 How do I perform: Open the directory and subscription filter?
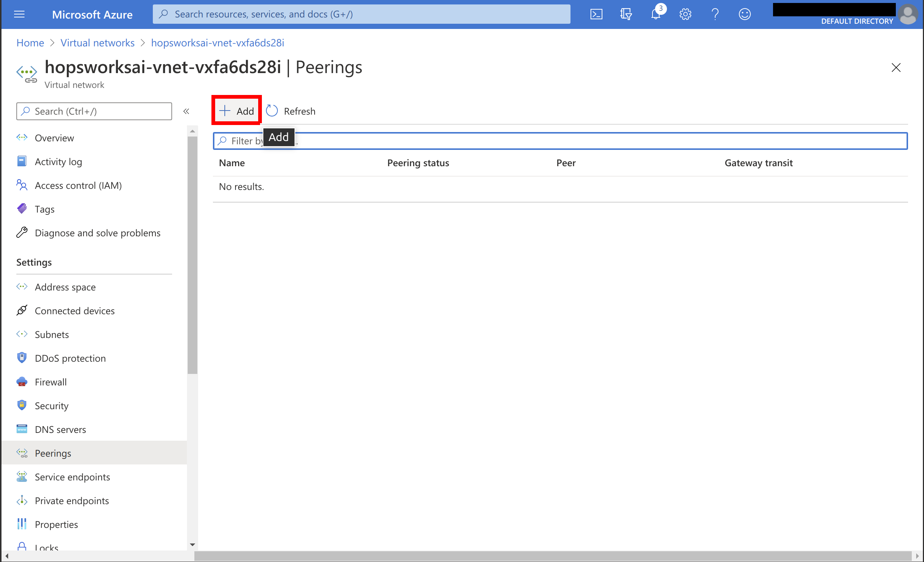625,14
